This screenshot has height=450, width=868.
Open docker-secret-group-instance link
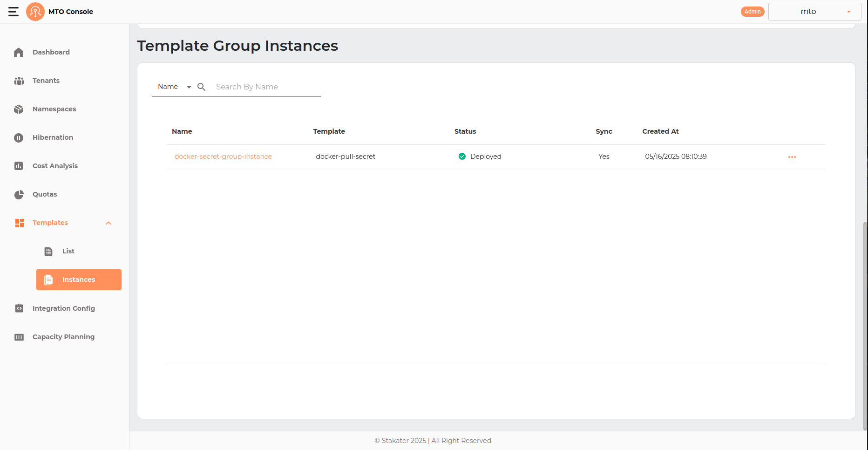[x=223, y=157]
